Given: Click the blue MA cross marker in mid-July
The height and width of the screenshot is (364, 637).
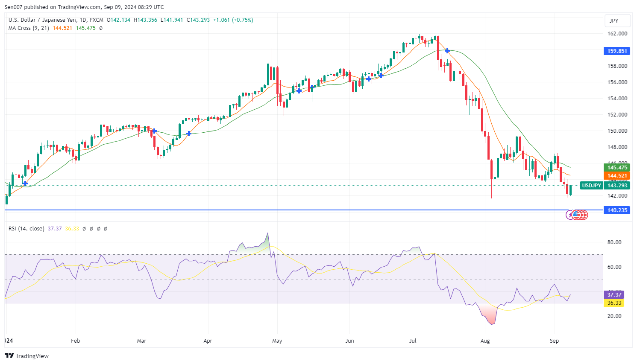Looking at the screenshot, I should (x=447, y=51).
